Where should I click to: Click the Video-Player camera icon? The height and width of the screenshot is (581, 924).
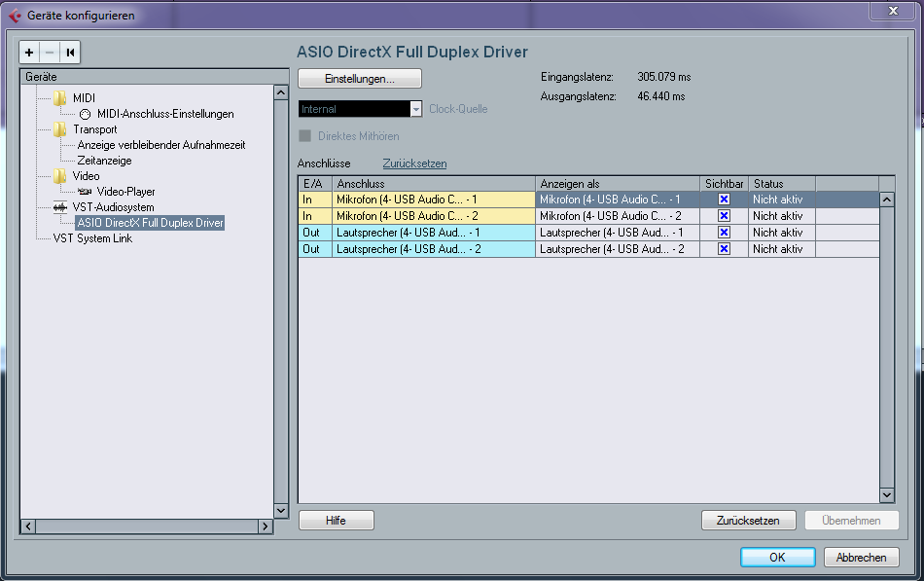85,192
